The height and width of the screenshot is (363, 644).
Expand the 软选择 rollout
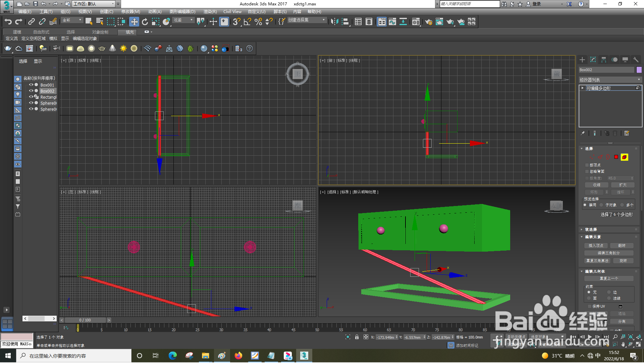coord(591,229)
